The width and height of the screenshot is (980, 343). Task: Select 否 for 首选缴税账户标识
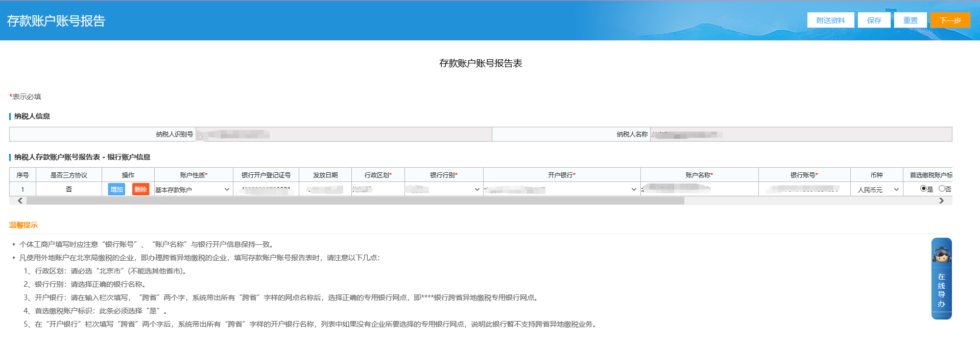(x=942, y=189)
